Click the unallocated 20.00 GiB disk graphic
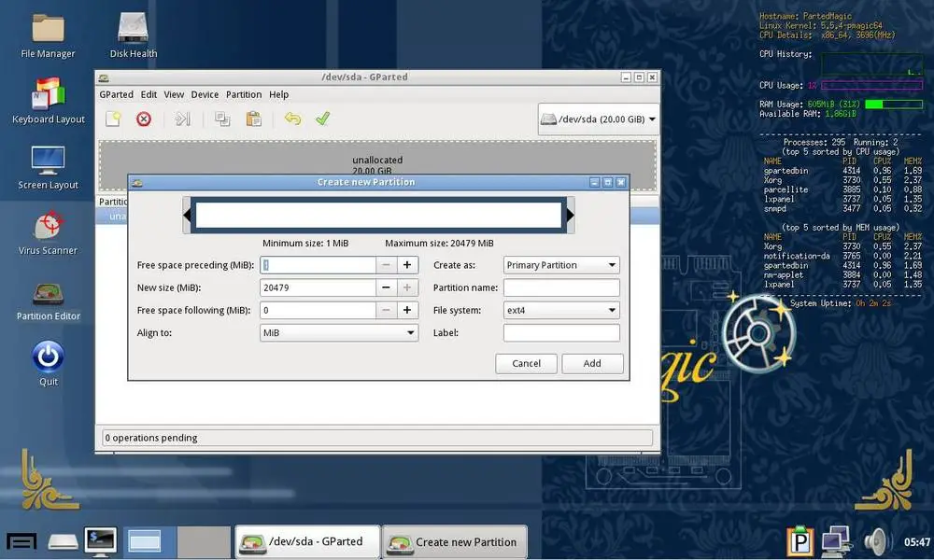934x560 pixels. point(377,158)
